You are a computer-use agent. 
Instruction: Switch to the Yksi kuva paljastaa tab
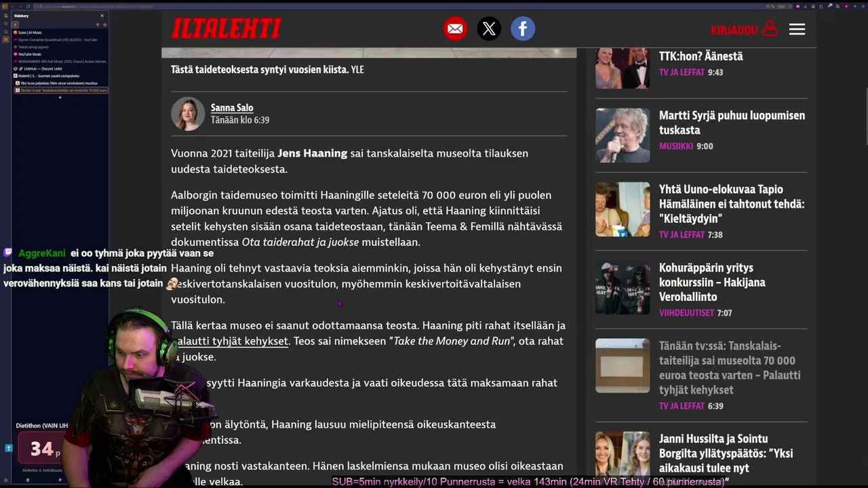[x=61, y=83]
